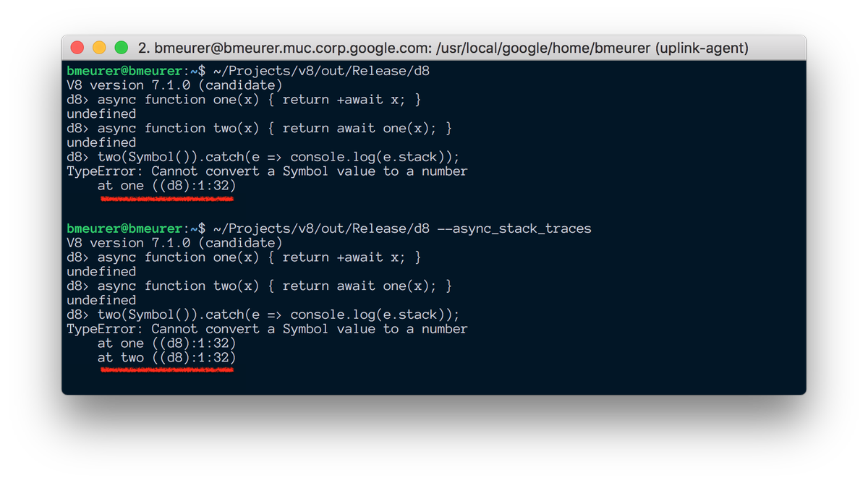The width and height of the screenshot is (868, 483).
Task: Click first 'async function one(x)' definition line
Action: (244, 100)
